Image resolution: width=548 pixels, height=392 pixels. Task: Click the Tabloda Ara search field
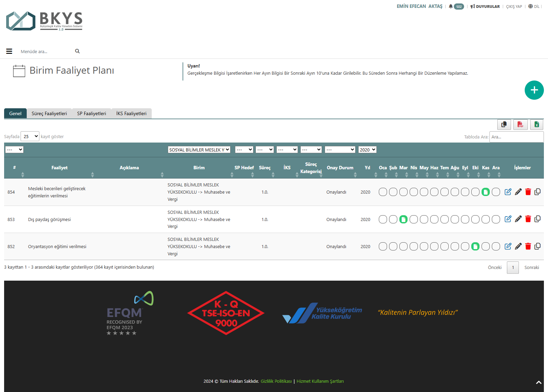[x=516, y=137]
